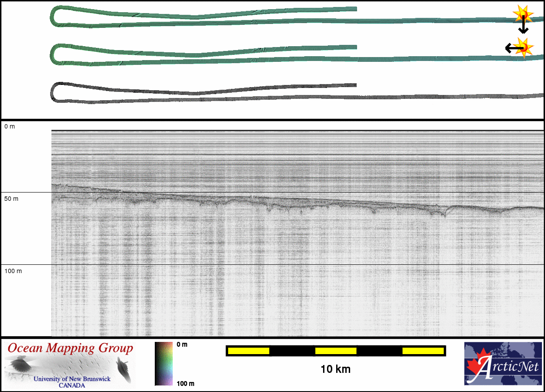Open the Ocean Mapping Group title
545x392 pixels.
pos(70,348)
